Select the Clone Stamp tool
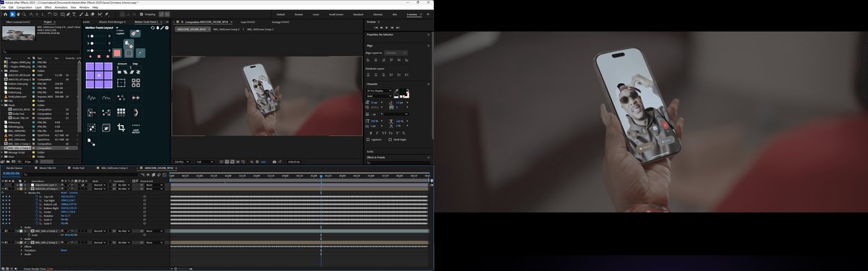Screen dimensions: 868x271 pos(87,14)
